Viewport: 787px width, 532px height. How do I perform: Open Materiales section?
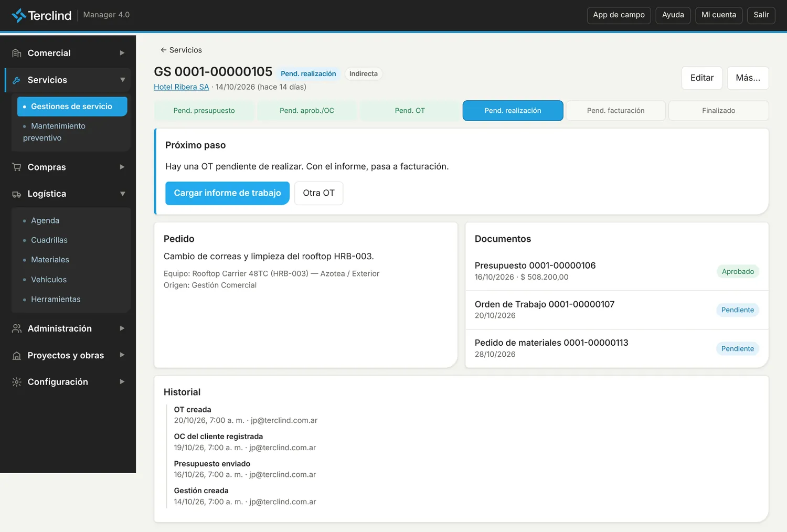tap(50, 260)
